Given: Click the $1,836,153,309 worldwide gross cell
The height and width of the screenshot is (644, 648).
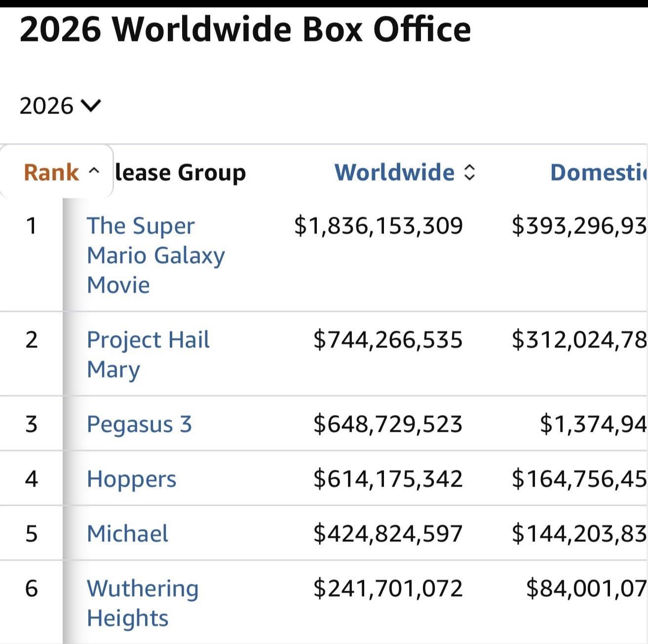Looking at the screenshot, I should click(379, 226).
